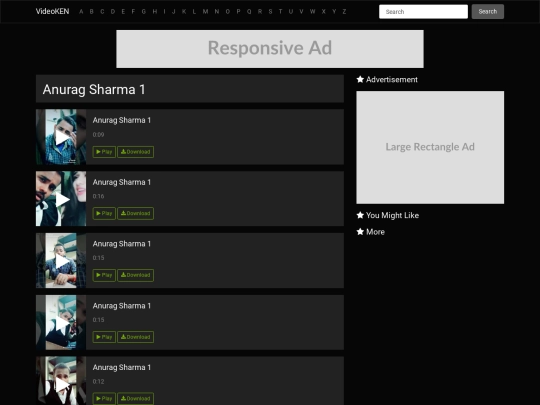Click the star icon beside You Might Like

(x=360, y=215)
